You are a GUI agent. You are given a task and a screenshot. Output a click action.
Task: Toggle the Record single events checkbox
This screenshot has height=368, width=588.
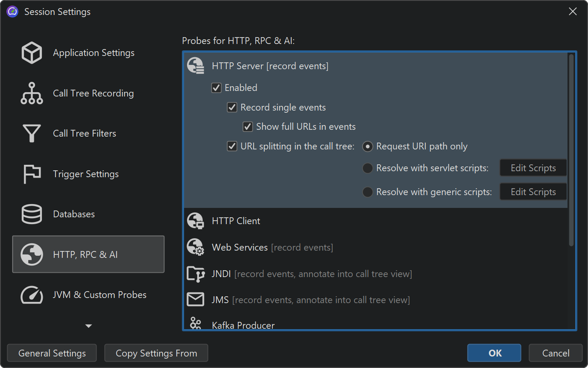(232, 108)
